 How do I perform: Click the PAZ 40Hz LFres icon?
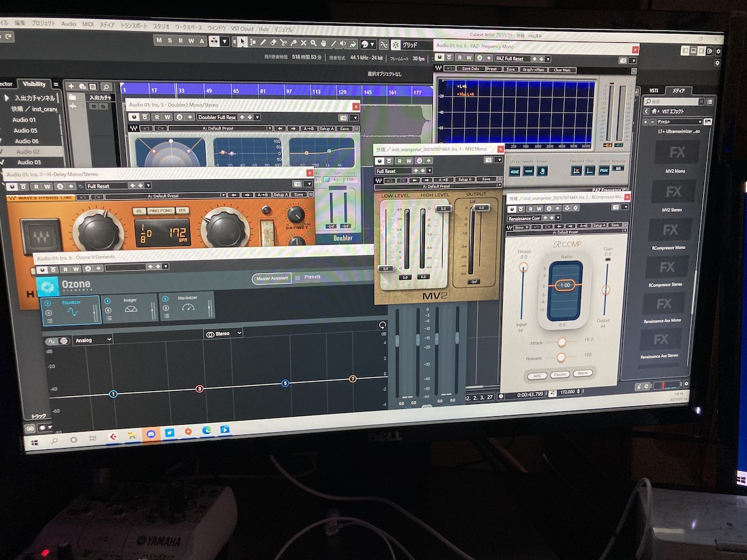coord(514,171)
